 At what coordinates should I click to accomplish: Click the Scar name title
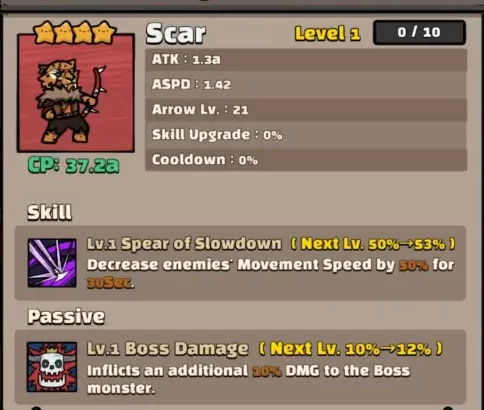176,33
